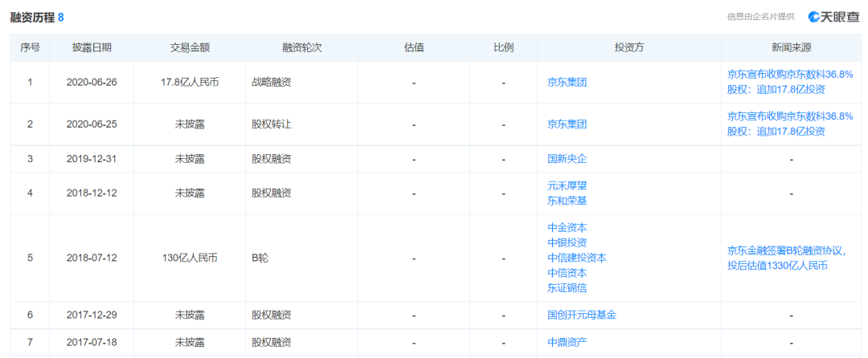Open 京东集团 investor link in the 2020-06-26 row

(567, 82)
